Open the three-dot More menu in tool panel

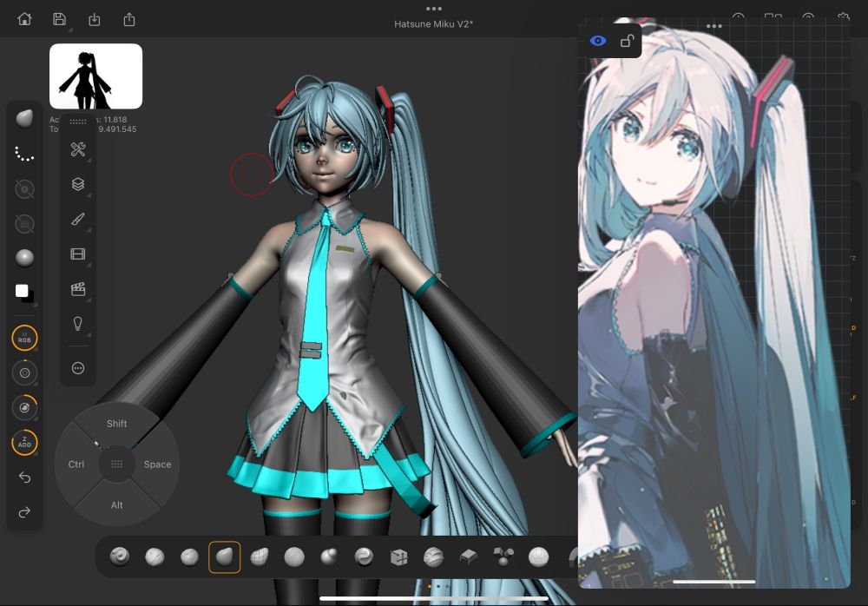click(x=78, y=368)
